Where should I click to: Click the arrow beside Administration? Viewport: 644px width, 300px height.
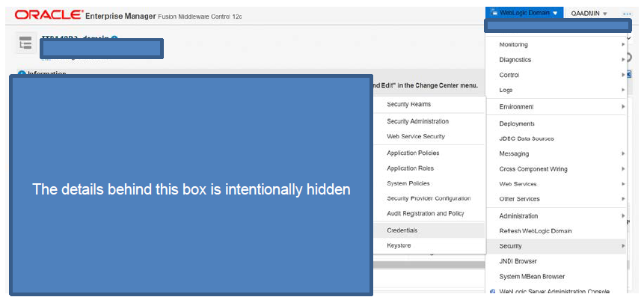623,215
